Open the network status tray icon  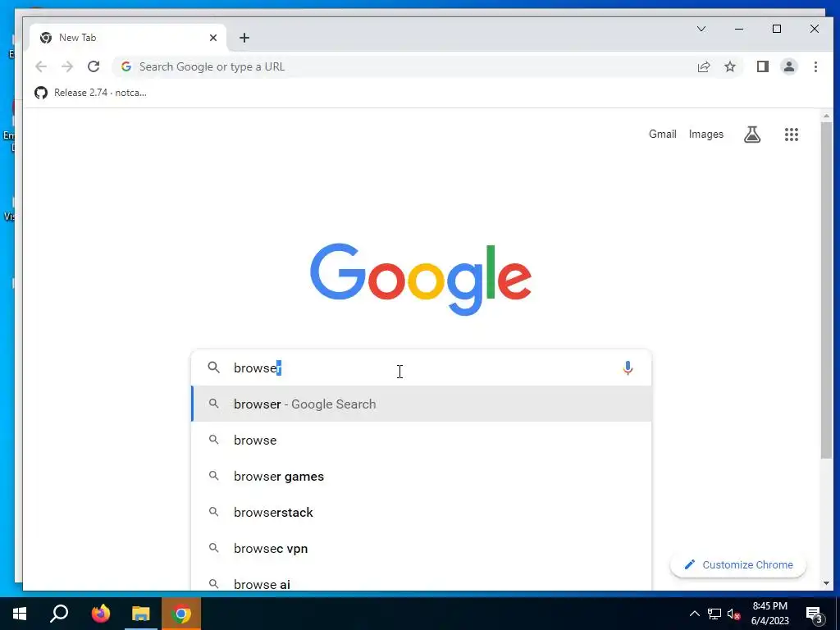click(714, 614)
